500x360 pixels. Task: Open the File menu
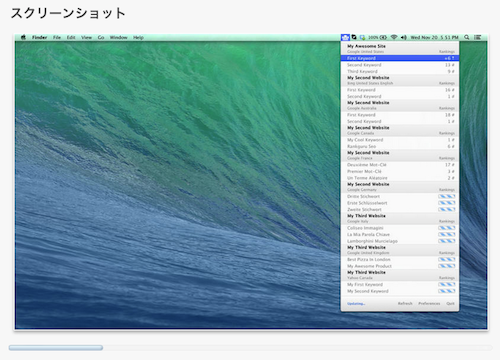pyautogui.click(x=57, y=37)
